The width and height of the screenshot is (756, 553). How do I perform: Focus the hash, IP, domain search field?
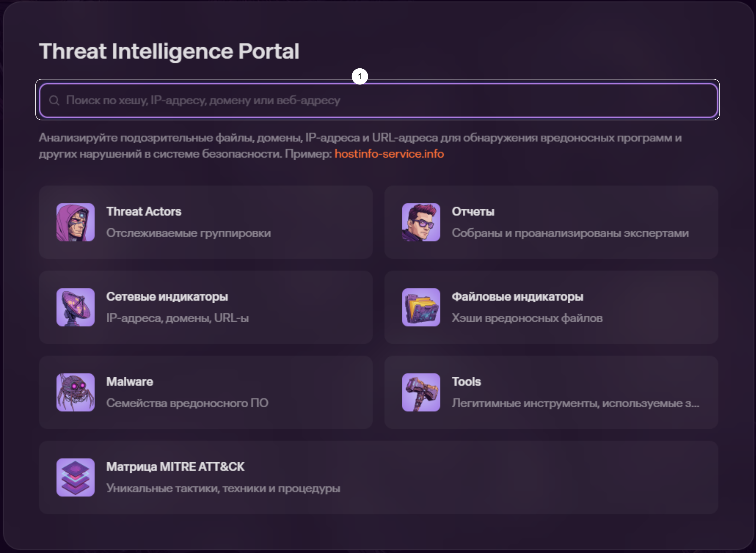pyautogui.click(x=378, y=101)
